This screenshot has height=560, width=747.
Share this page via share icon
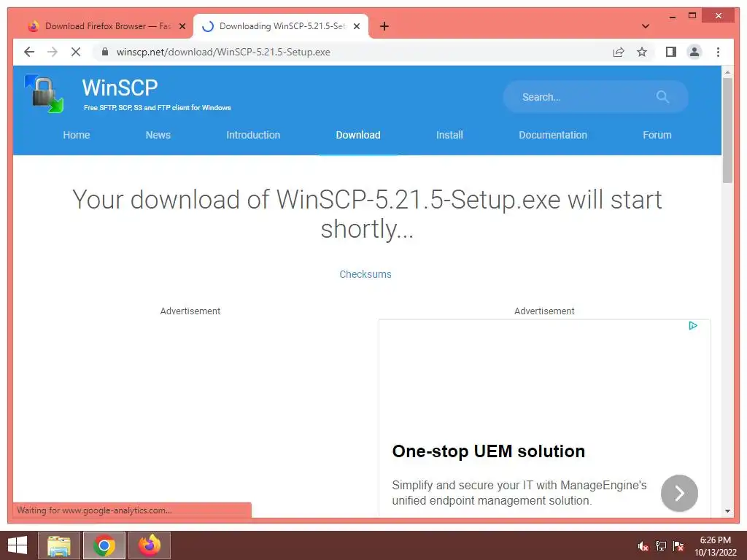click(619, 52)
